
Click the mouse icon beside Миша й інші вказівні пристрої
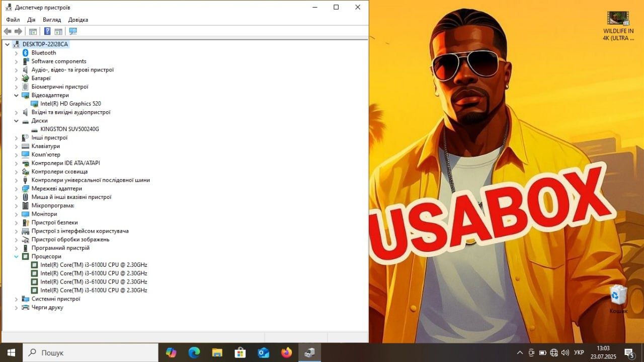pyautogui.click(x=26, y=197)
